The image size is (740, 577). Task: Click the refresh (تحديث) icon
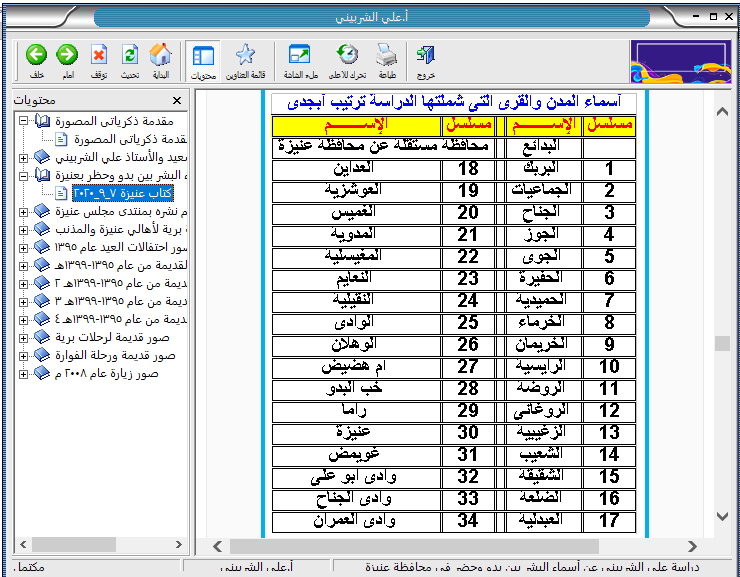click(x=130, y=55)
